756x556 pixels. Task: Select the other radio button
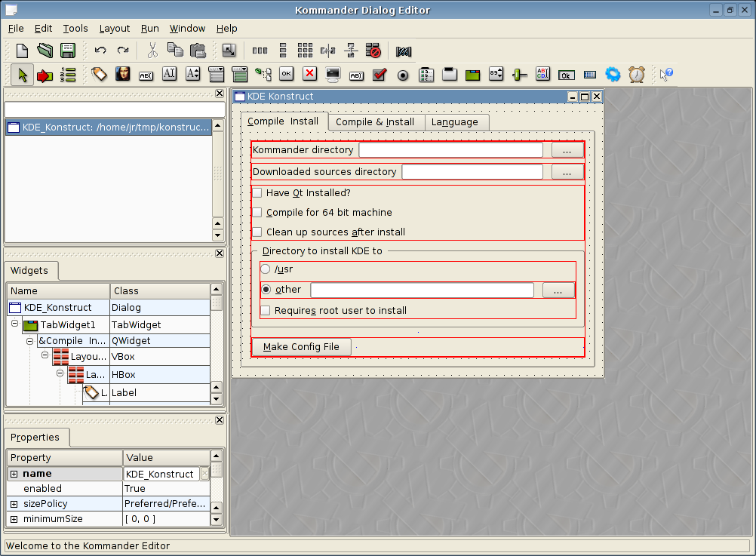(x=266, y=290)
